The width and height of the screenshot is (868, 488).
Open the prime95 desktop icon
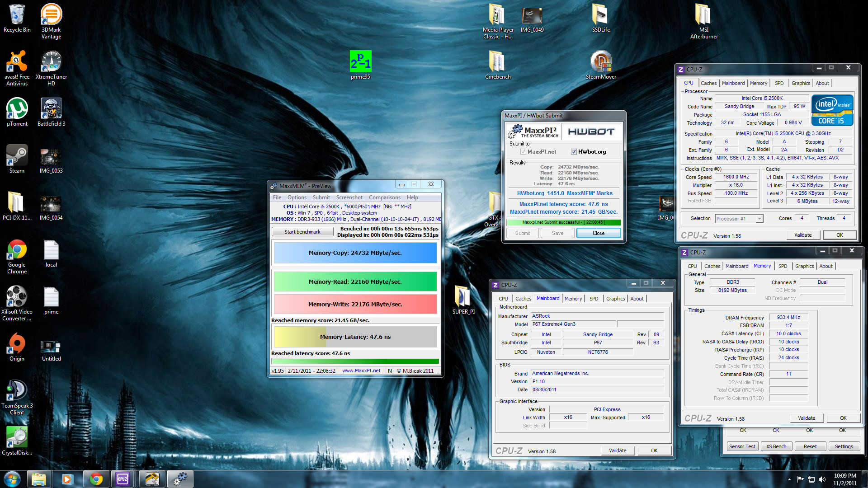click(360, 65)
